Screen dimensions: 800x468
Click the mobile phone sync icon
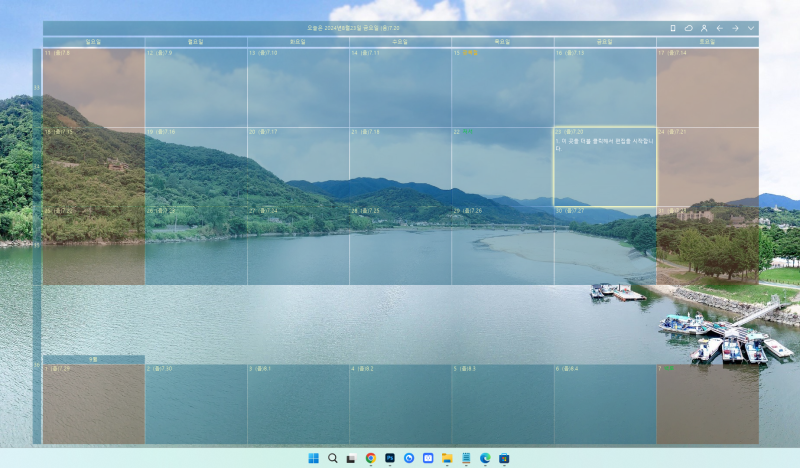click(672, 28)
